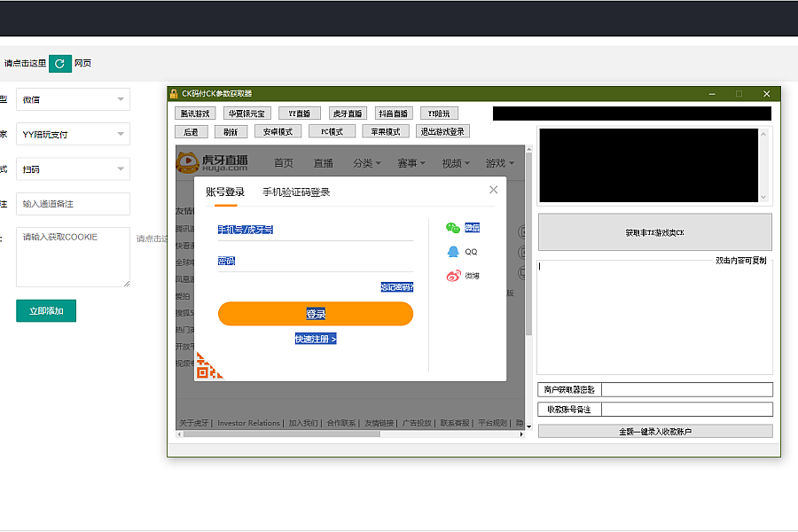Click the 忘记密码? link
The image size is (798, 532).
coord(397,287)
